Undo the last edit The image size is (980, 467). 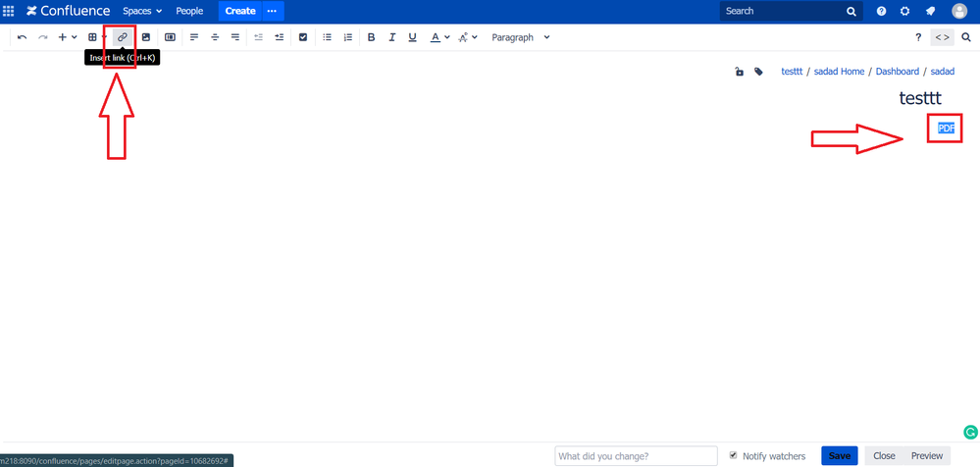coord(22,37)
